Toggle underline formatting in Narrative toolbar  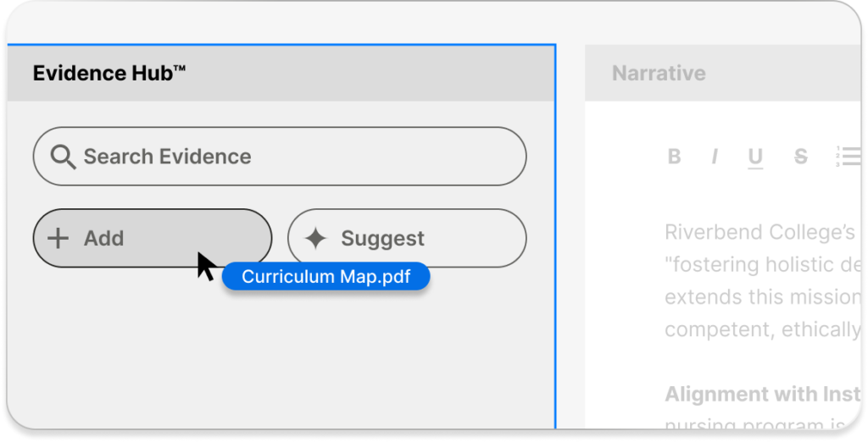click(755, 157)
